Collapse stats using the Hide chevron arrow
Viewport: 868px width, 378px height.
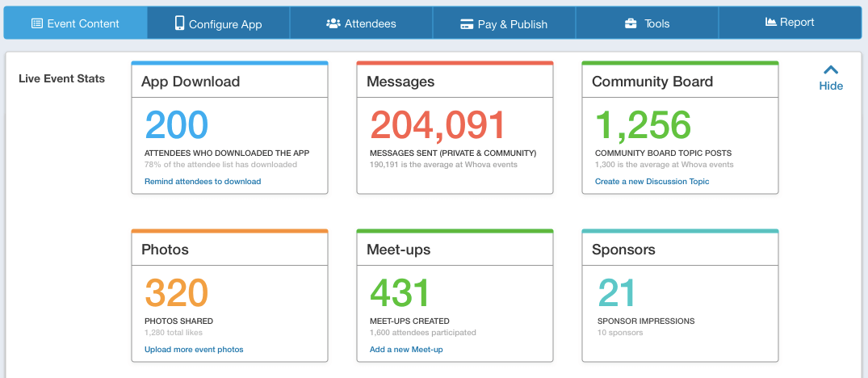830,69
